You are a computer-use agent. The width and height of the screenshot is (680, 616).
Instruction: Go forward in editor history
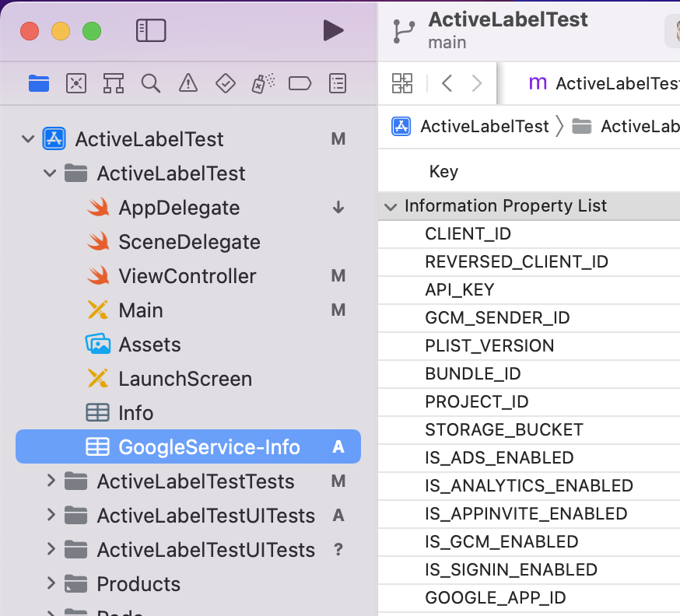click(477, 83)
